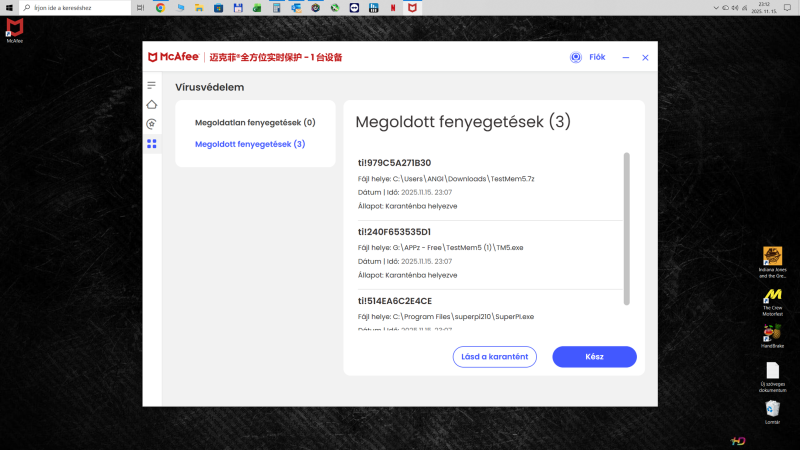Click TestMem5.7z threat's date line

pos(405,192)
